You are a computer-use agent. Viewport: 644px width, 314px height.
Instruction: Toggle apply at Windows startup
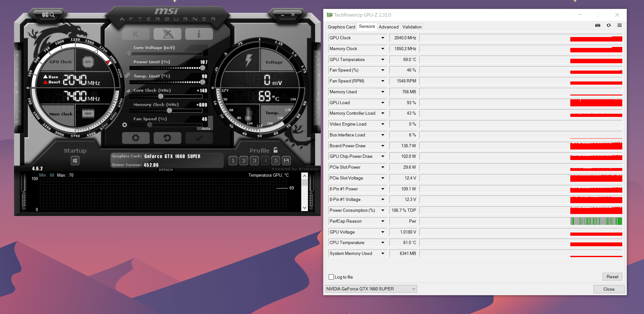click(x=75, y=160)
